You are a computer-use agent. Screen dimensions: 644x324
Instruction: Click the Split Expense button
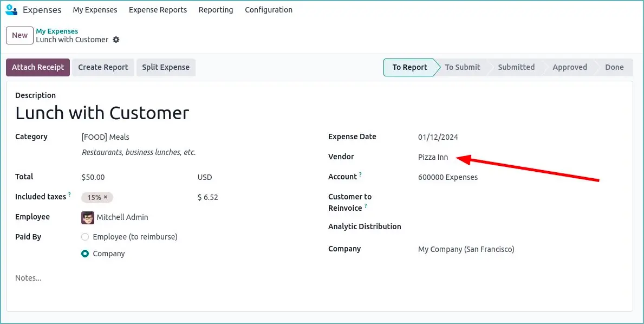[x=165, y=67]
